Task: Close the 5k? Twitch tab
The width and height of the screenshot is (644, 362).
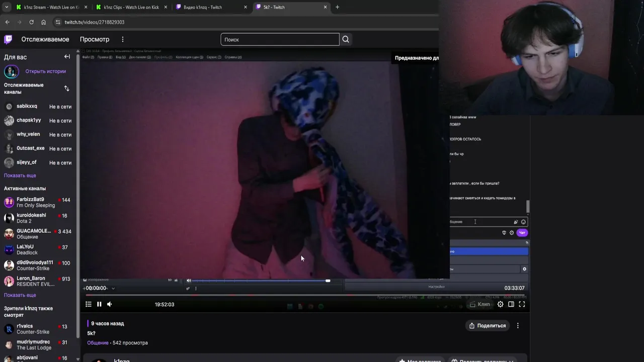Action: (x=325, y=7)
